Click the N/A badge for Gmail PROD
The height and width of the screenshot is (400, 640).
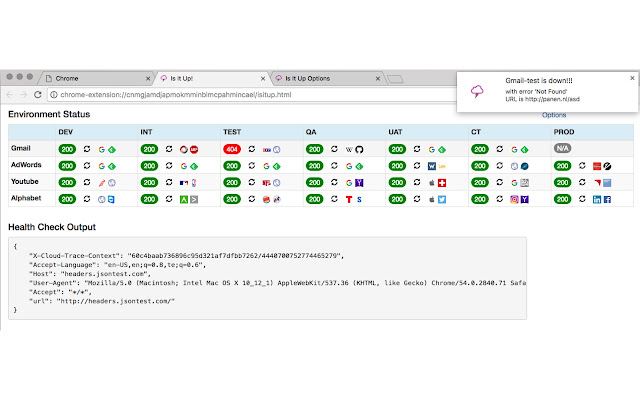tap(562, 148)
